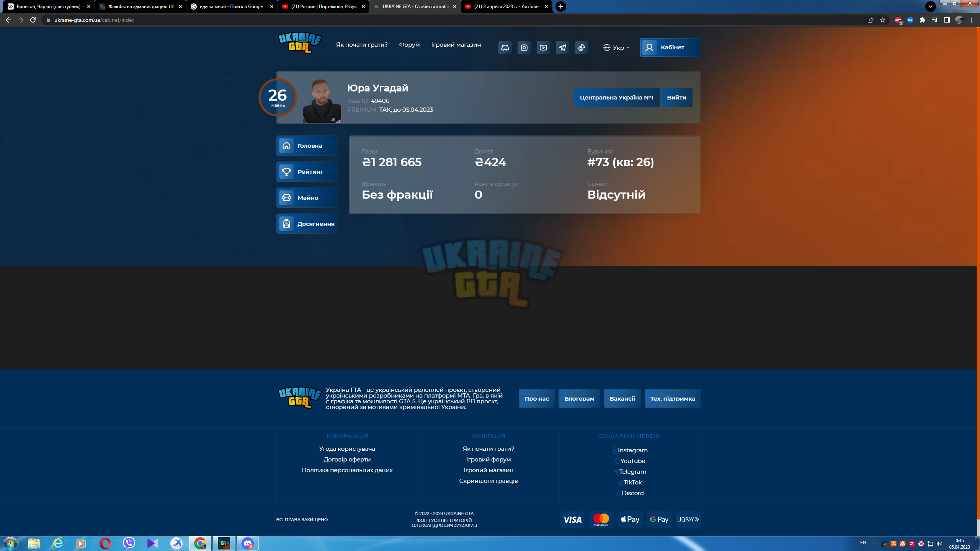Viewport: 980px width, 551px height.
Task: Reload the page
Action: 33,20
